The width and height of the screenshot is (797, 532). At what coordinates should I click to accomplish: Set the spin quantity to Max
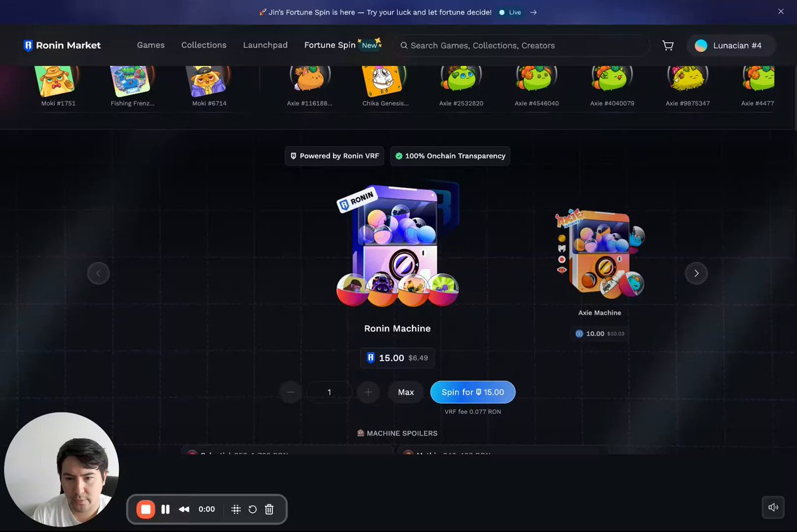pyautogui.click(x=406, y=392)
